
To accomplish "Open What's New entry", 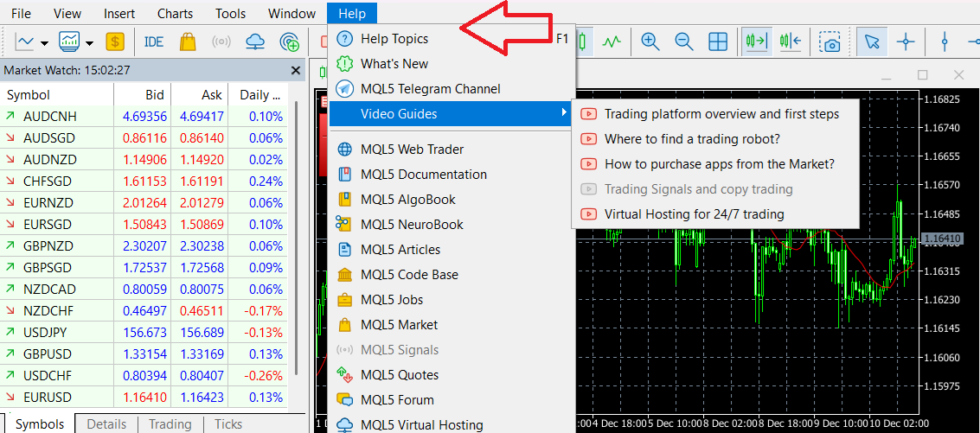I will 451,64.
